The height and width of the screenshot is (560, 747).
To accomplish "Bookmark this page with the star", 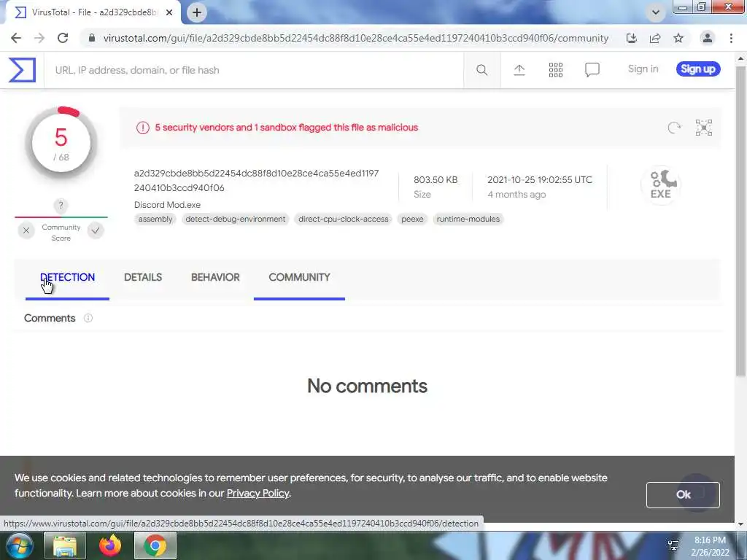I will click(x=678, y=38).
